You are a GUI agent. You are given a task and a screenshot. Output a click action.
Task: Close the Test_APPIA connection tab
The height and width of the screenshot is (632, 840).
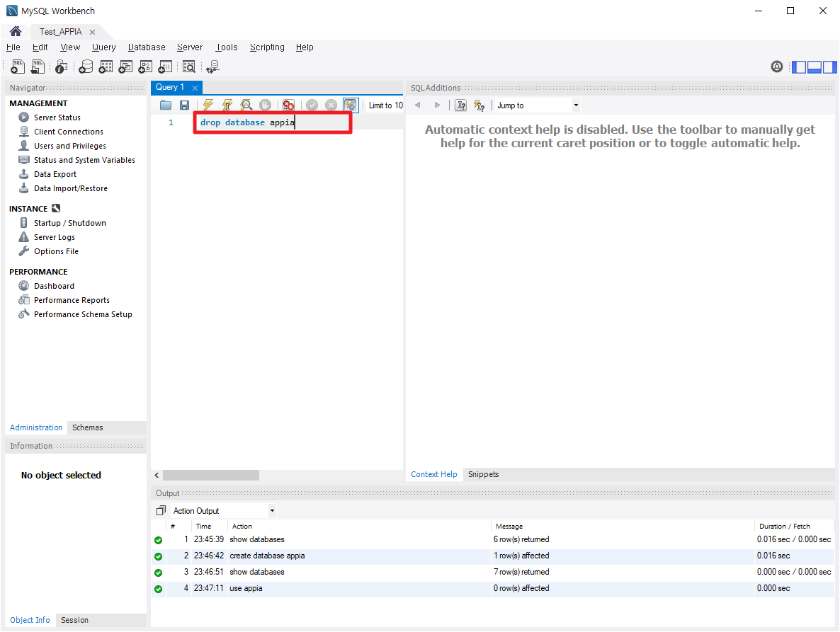(x=92, y=32)
